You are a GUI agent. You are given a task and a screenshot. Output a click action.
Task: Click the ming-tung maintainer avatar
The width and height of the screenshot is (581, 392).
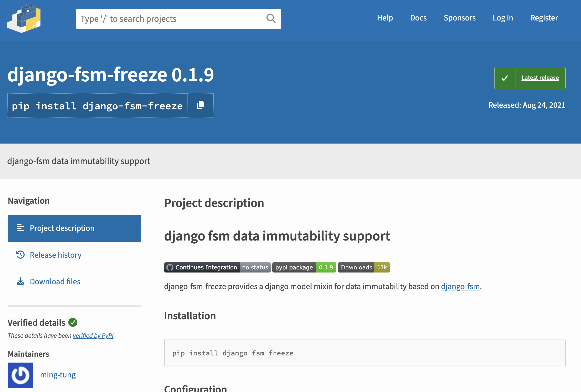tap(20, 375)
